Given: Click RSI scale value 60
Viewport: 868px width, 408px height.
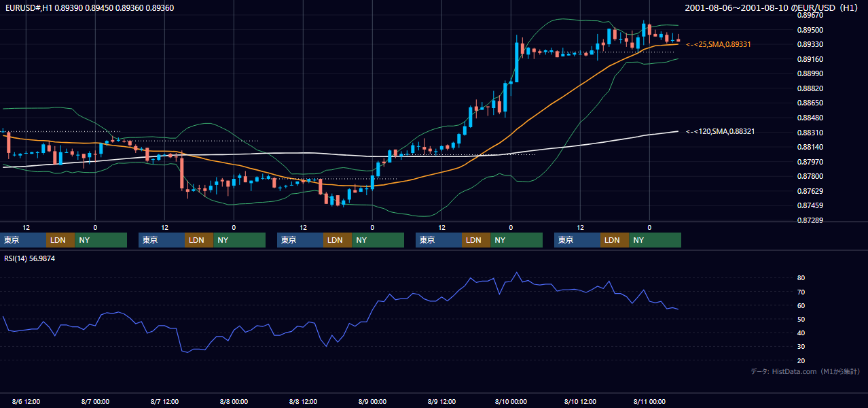Looking at the screenshot, I should click(x=801, y=305).
